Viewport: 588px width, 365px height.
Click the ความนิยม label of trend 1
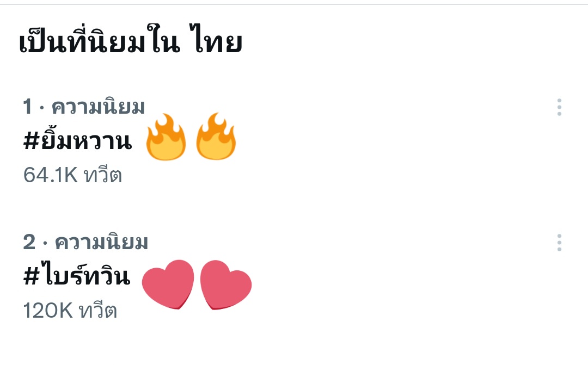98,107
